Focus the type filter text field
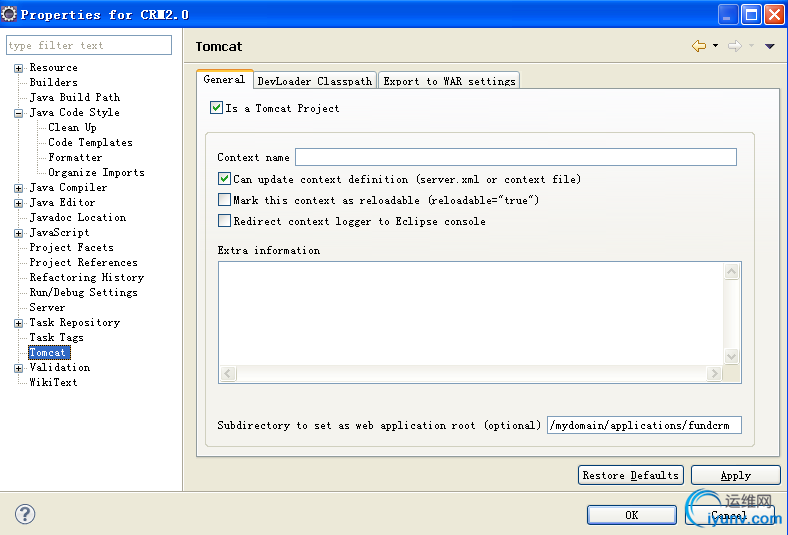Viewport: 788px width, 535px height. [89, 45]
